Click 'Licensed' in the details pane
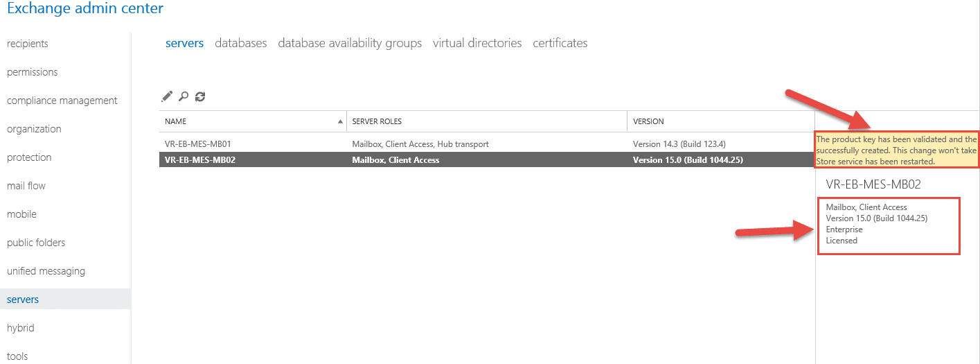980x364 pixels. [x=841, y=241]
